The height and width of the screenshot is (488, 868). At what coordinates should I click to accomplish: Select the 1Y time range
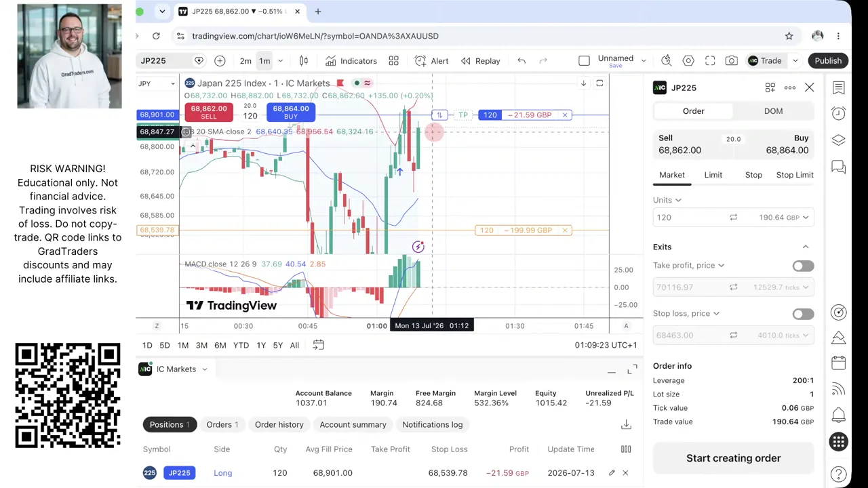(261, 345)
